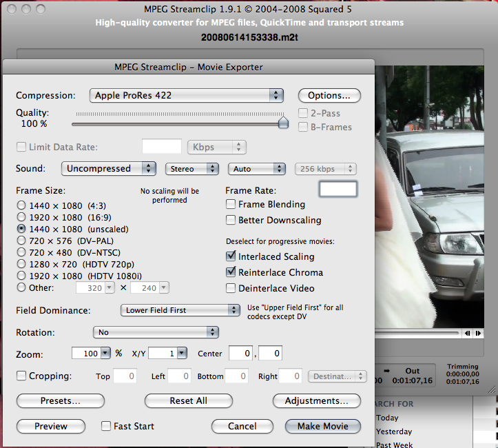Click the Reset All button

(189, 400)
